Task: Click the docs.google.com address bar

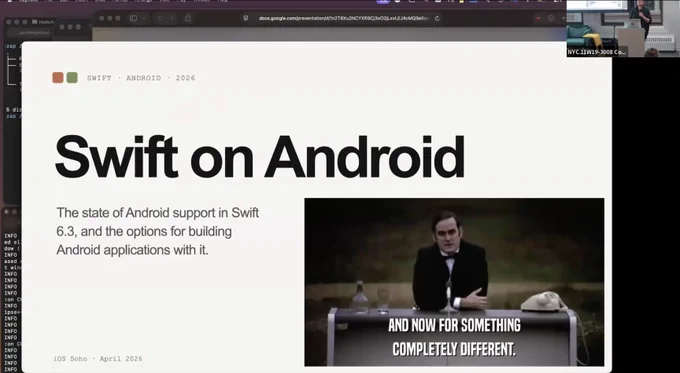Action: coord(343,18)
